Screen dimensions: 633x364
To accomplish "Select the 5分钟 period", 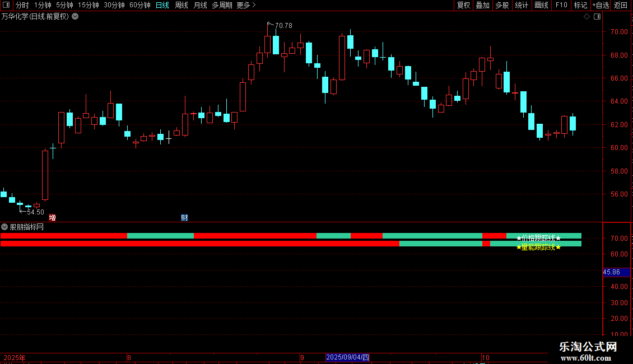I will [x=64, y=5].
